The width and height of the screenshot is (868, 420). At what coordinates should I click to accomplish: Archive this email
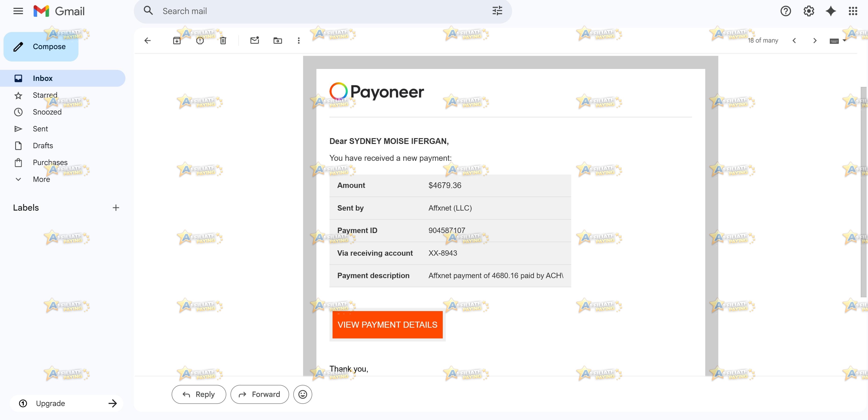177,40
